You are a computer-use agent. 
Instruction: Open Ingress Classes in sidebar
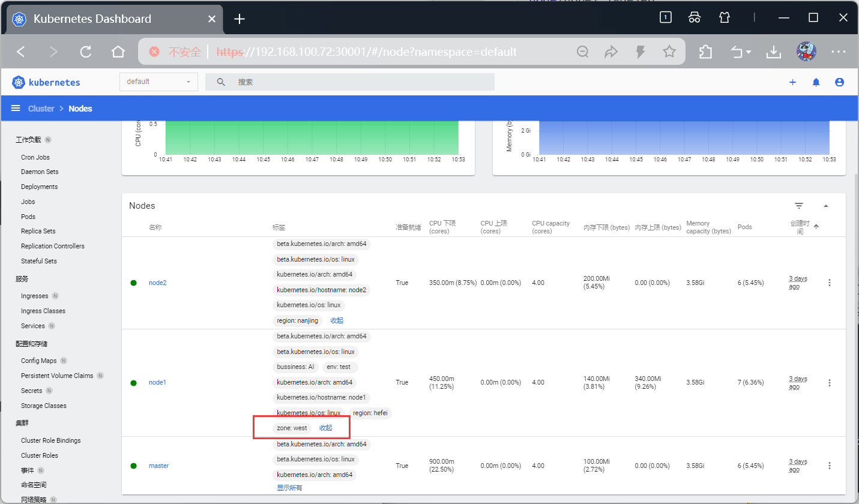pos(43,311)
